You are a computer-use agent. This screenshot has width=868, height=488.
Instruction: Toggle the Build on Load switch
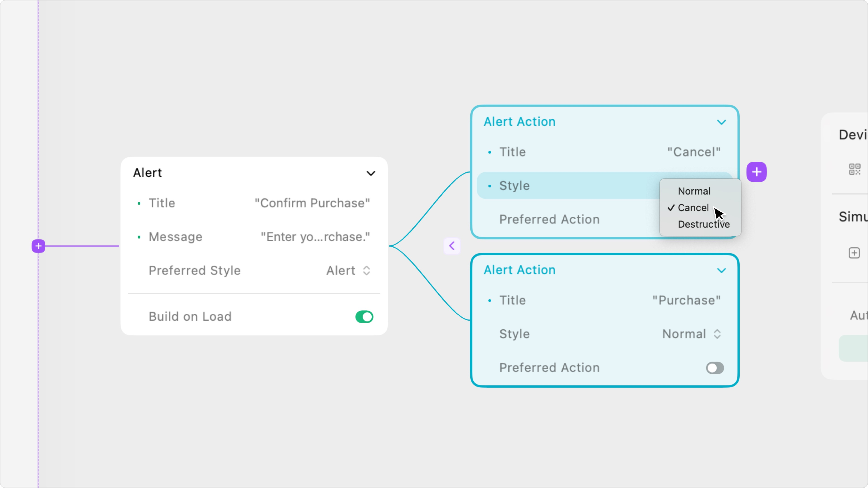coord(364,317)
